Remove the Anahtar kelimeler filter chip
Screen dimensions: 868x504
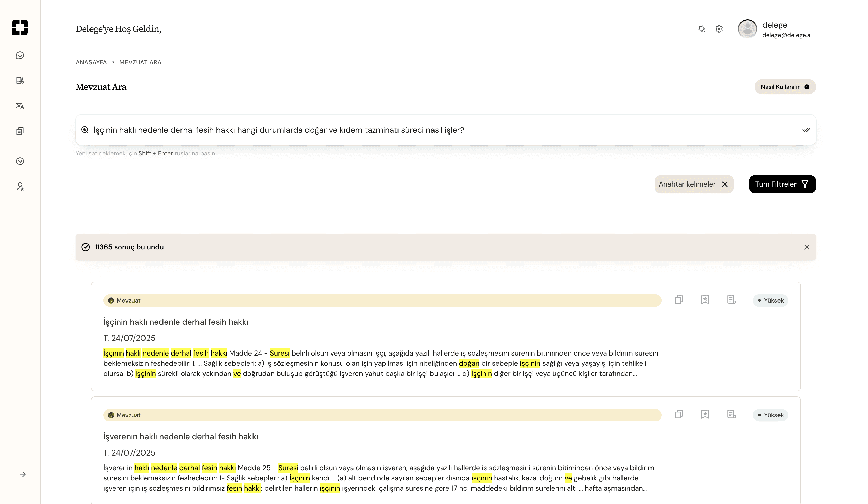coord(725,184)
